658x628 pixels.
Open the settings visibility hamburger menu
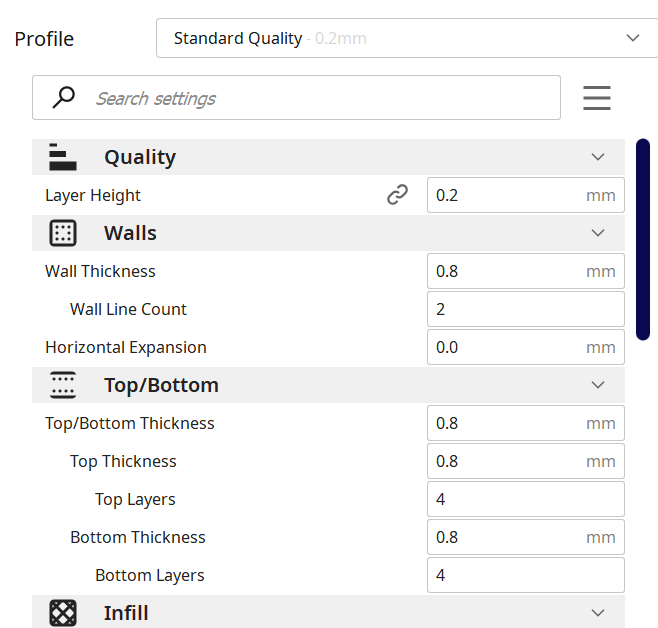[597, 98]
